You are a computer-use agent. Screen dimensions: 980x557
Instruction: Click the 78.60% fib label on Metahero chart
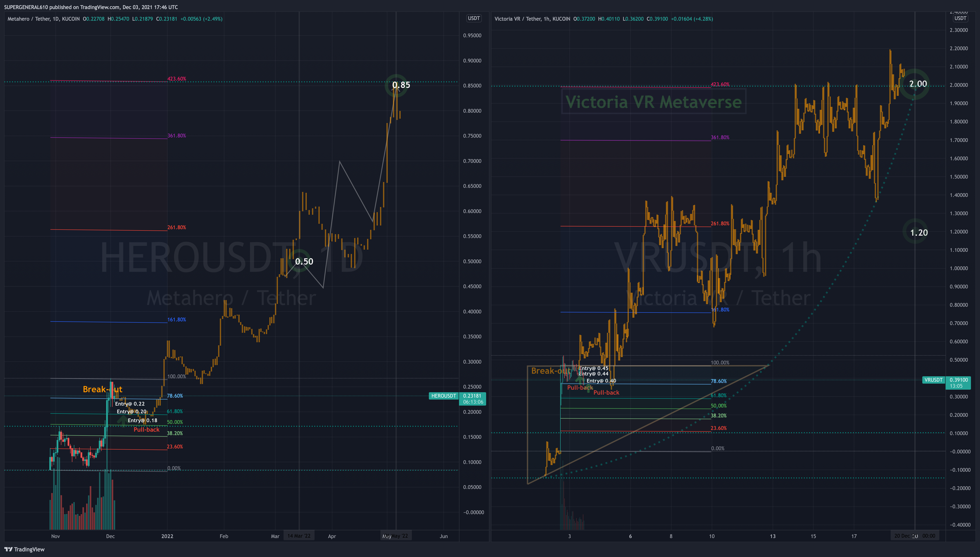click(x=175, y=396)
